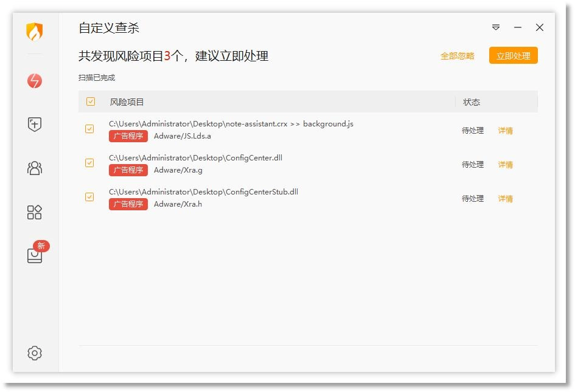Click the access control people icon
Image resolution: width=575 pixels, height=392 pixels.
35,168
